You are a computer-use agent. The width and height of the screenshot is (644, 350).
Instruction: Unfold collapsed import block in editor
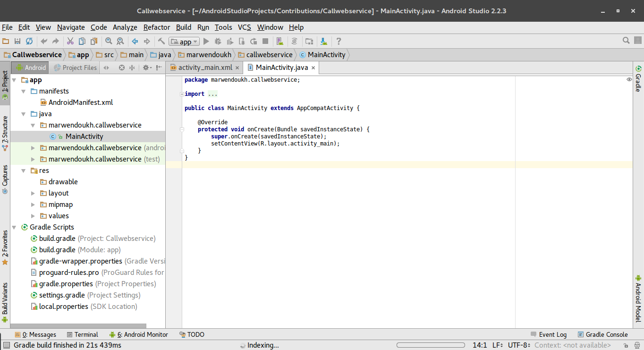[x=182, y=94]
